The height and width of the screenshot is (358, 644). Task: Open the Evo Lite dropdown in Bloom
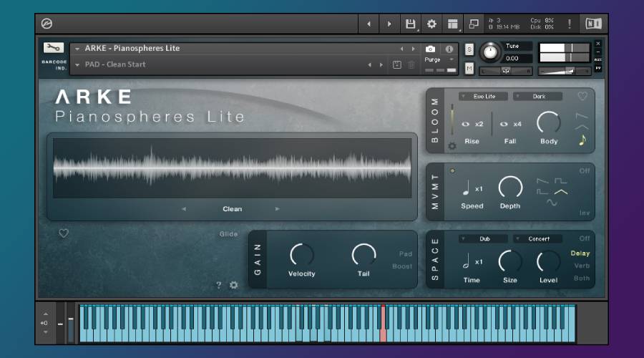(484, 96)
